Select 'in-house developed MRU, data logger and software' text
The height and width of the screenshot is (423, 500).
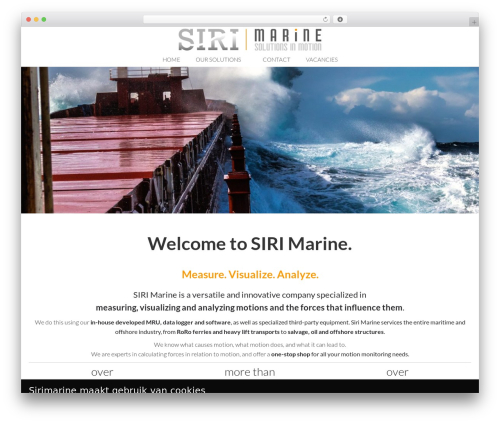tap(160, 322)
